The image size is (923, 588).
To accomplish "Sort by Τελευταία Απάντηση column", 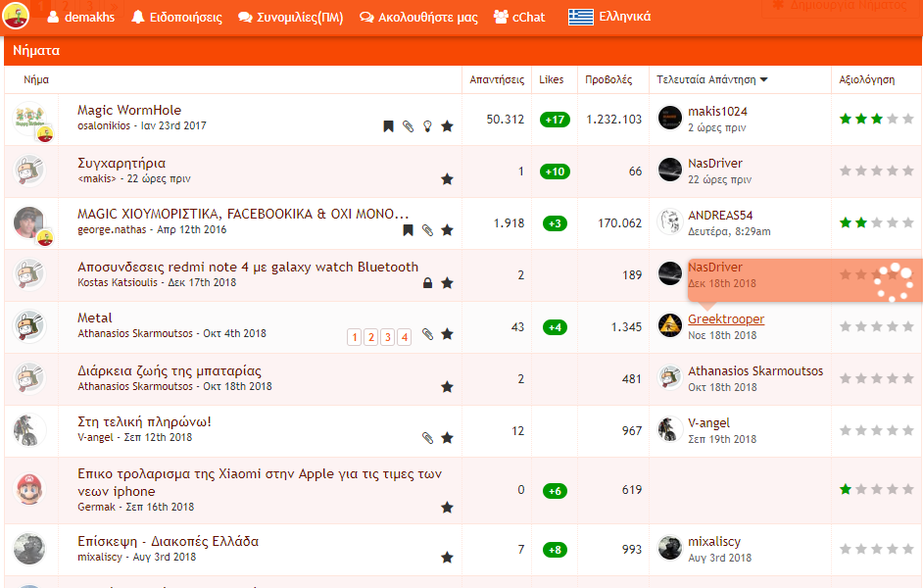I will (711, 79).
